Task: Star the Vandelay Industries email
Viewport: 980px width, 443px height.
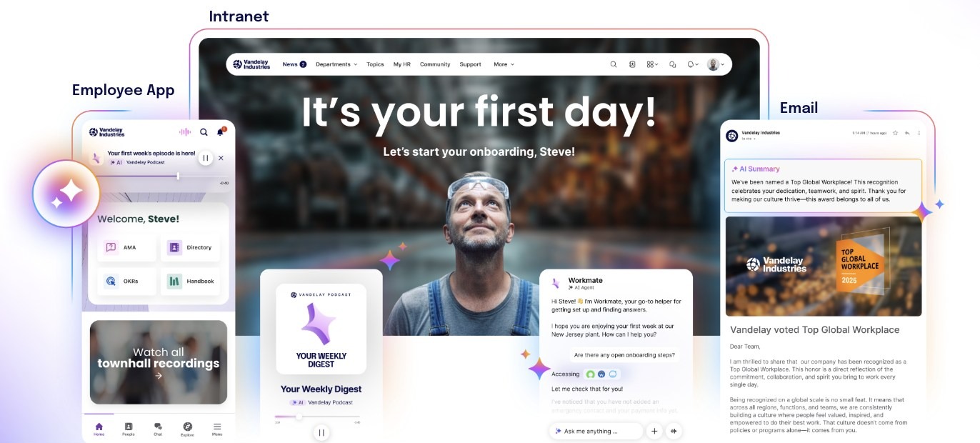Action: point(895,133)
